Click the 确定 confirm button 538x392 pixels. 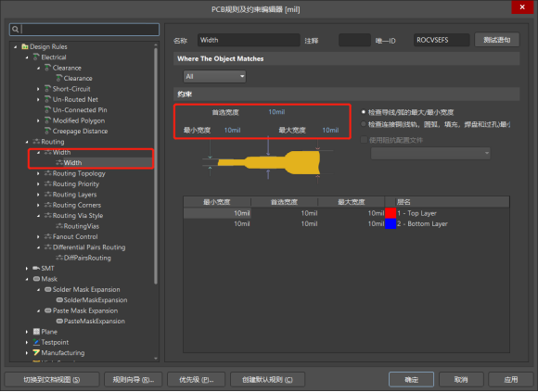pyautogui.click(x=411, y=380)
